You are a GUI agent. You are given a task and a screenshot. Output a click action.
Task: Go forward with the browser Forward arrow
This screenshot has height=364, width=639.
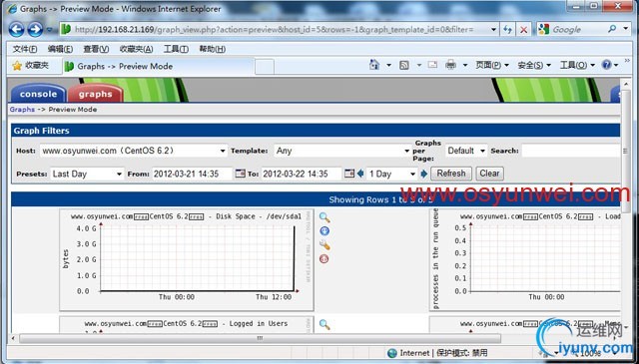tap(35, 29)
